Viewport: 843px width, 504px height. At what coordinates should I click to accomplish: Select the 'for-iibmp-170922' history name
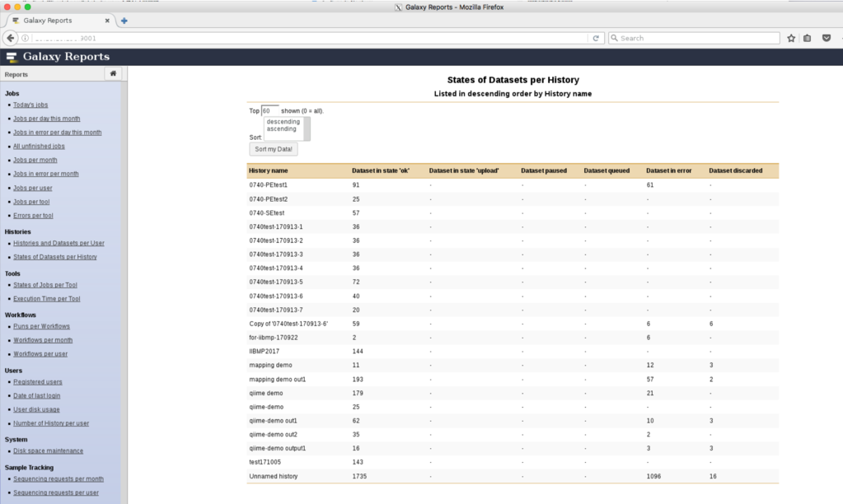coord(274,338)
